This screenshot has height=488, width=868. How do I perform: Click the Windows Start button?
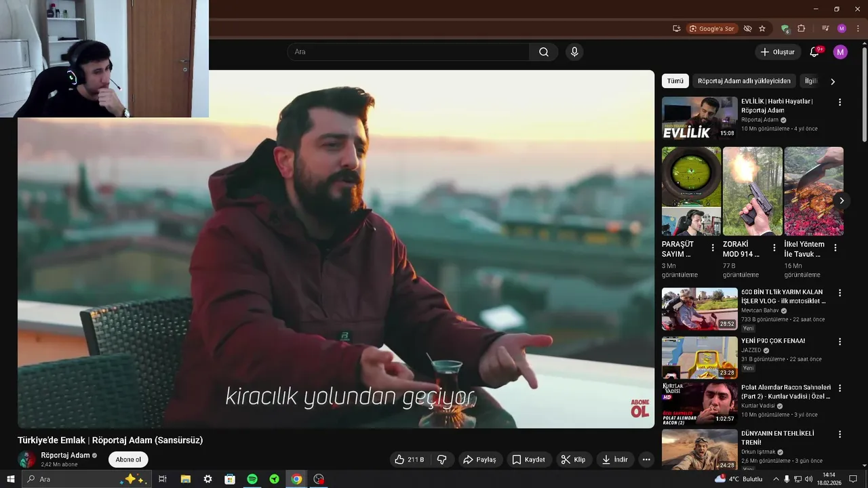point(10,479)
